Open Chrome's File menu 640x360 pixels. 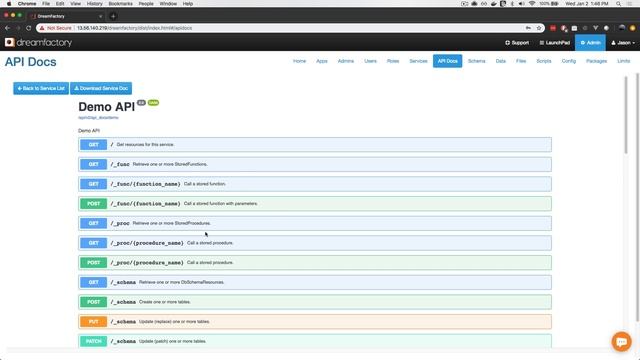[46, 4]
